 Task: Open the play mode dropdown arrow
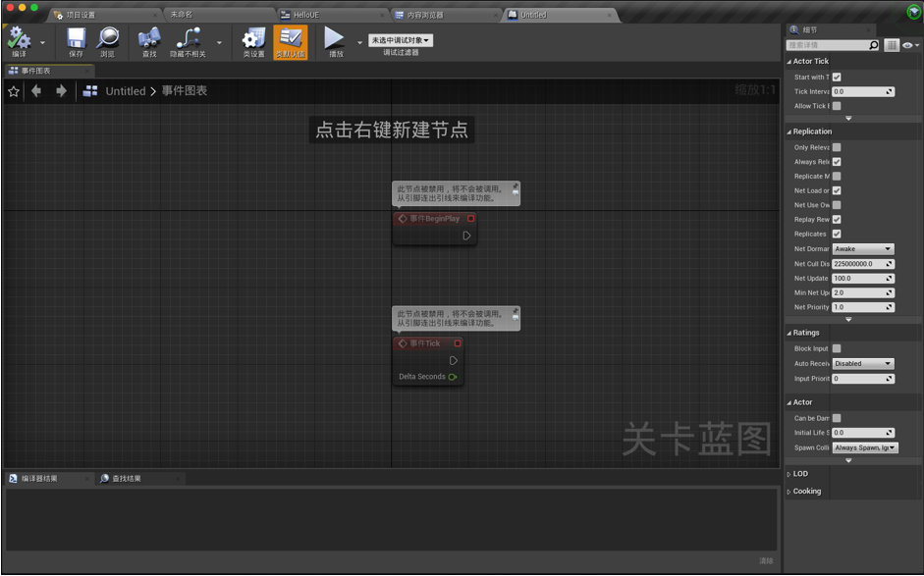[360, 43]
